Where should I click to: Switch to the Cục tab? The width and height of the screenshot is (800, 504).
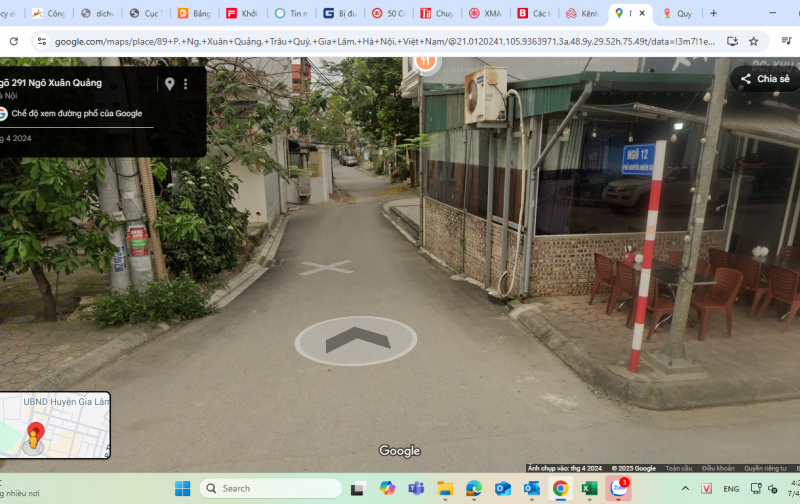click(146, 13)
